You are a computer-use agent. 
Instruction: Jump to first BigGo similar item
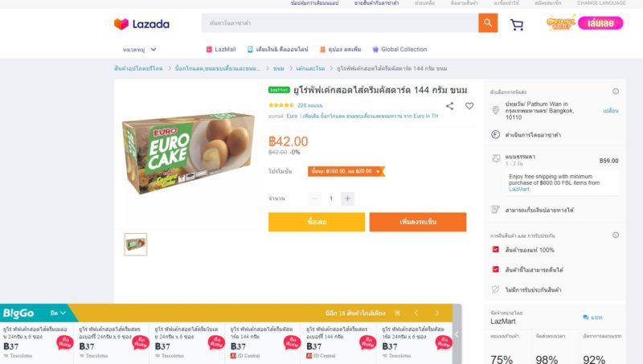tap(397, 313)
